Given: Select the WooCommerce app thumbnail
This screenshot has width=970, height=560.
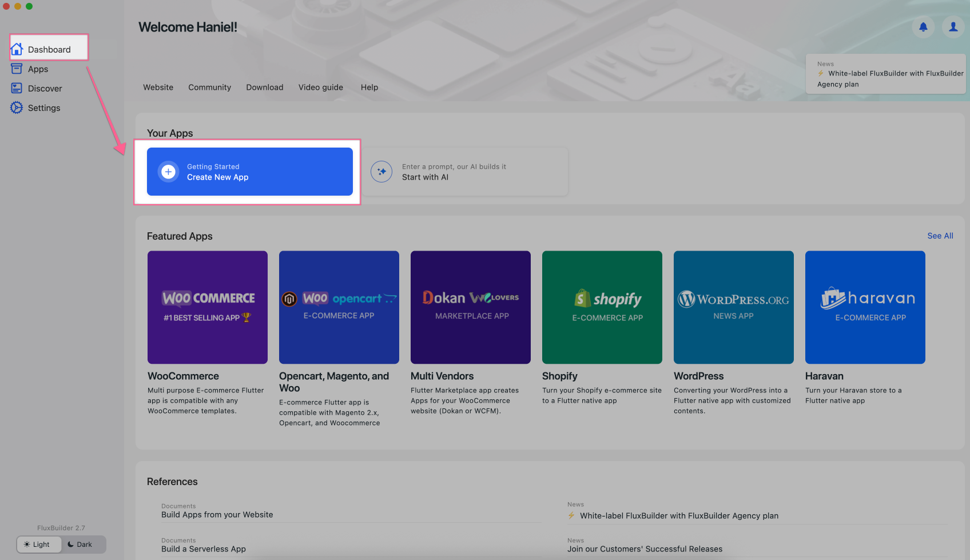Looking at the screenshot, I should point(208,307).
